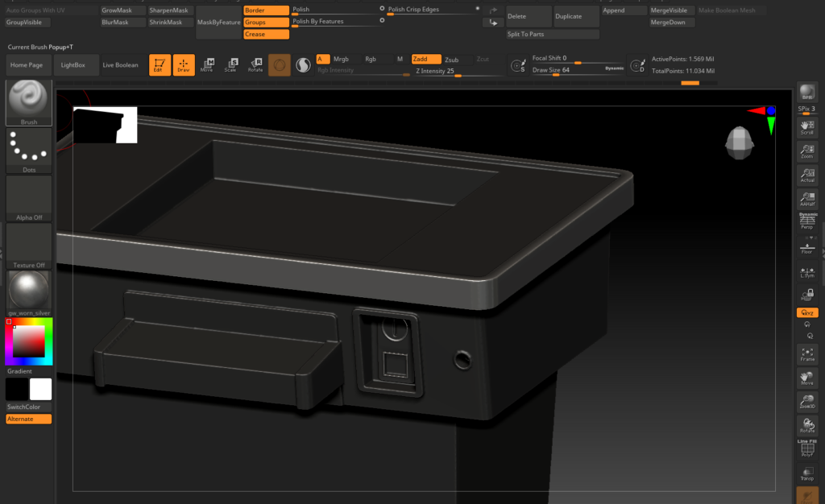Select the Scroll navigation icon
Image resolution: width=825 pixels, height=504 pixels.
pos(807,127)
